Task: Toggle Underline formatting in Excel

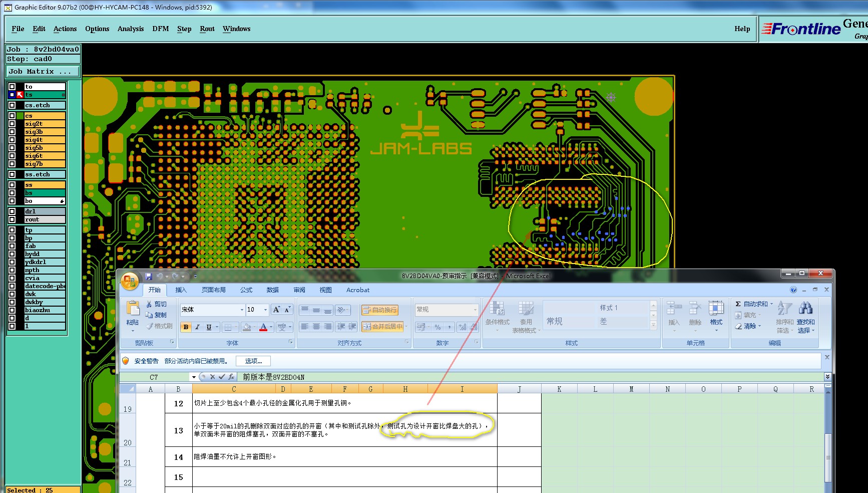Action: click(x=209, y=327)
